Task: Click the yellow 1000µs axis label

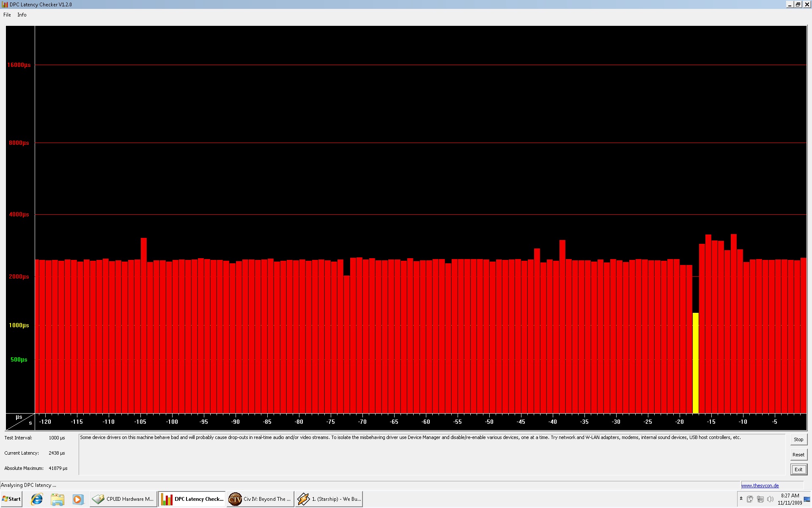Action: click(19, 325)
